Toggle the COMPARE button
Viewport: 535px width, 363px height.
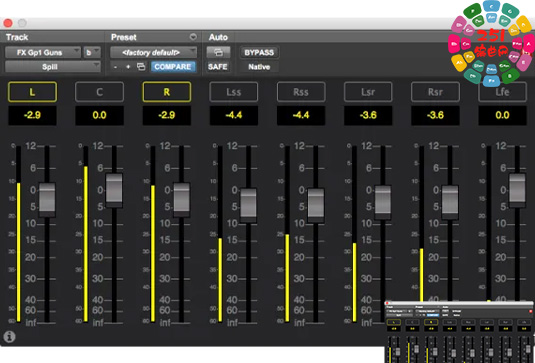click(173, 67)
